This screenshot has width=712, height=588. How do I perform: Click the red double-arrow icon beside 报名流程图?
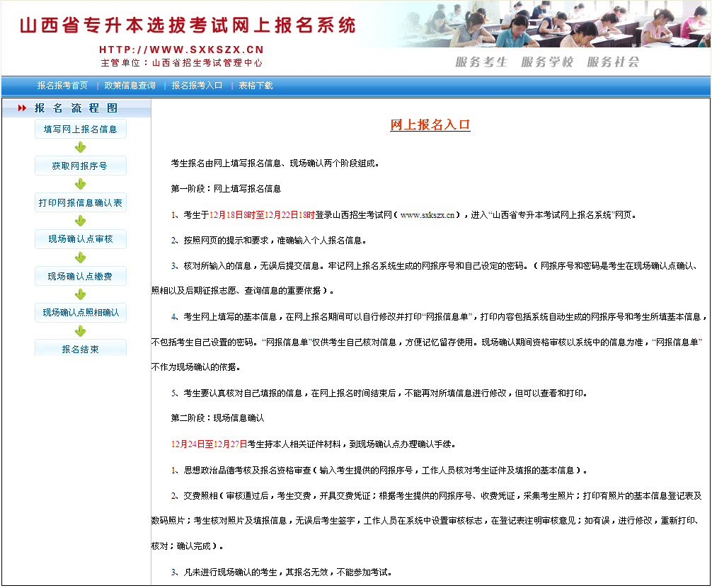point(22,108)
